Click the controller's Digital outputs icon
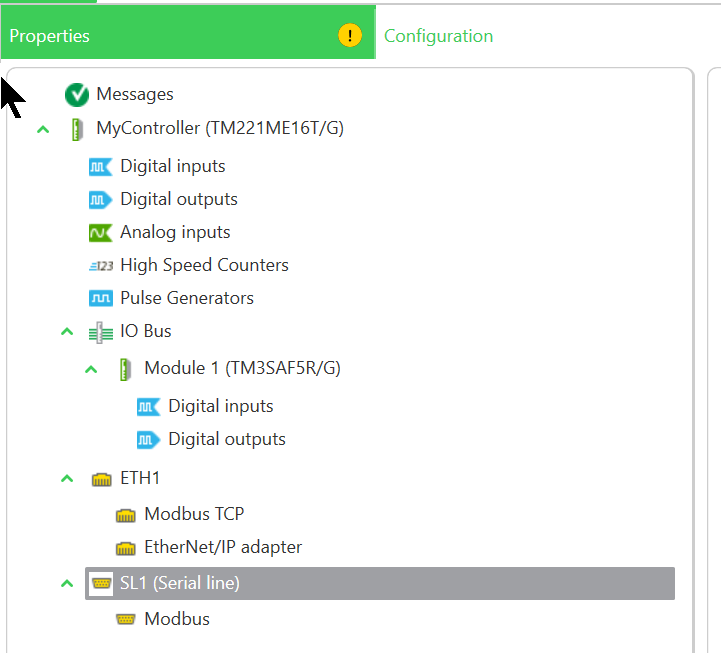 101,200
